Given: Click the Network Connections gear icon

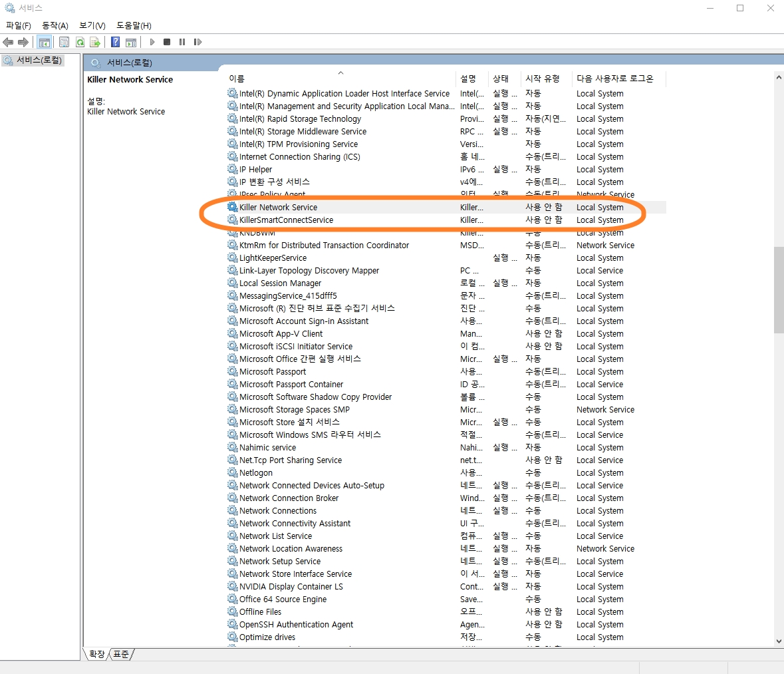Looking at the screenshot, I should [233, 510].
